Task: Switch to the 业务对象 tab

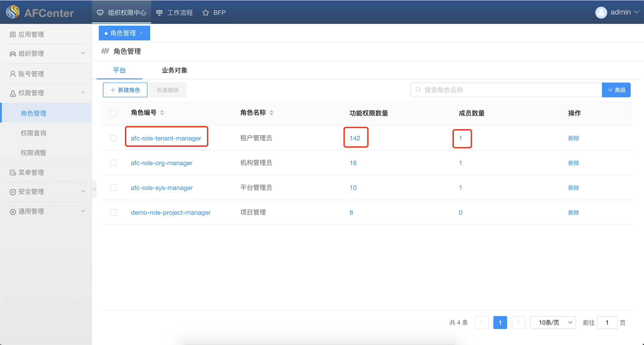Action: (174, 70)
